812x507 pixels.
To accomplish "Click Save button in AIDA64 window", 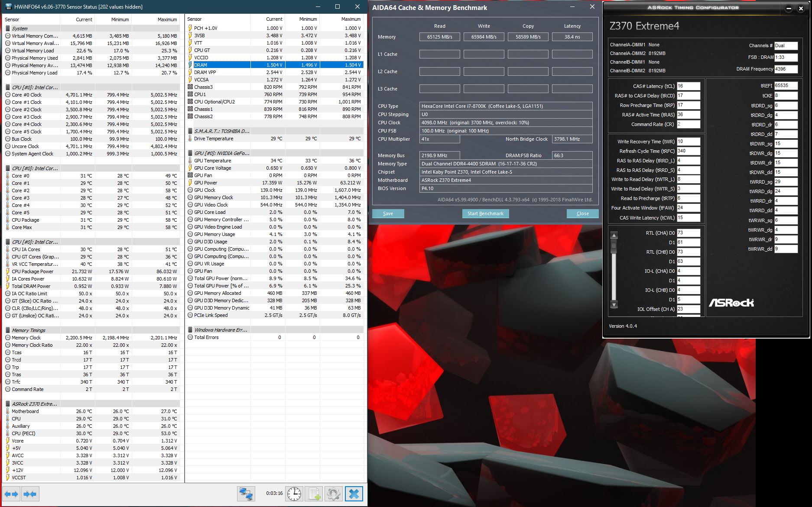I will coord(388,213).
